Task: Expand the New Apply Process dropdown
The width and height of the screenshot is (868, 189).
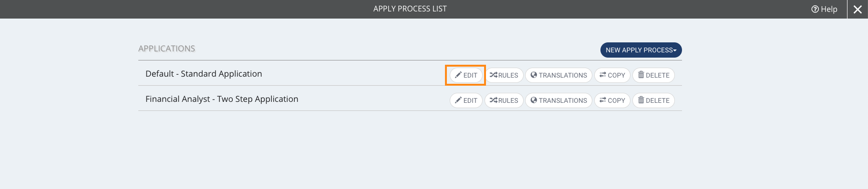Action: [x=641, y=50]
